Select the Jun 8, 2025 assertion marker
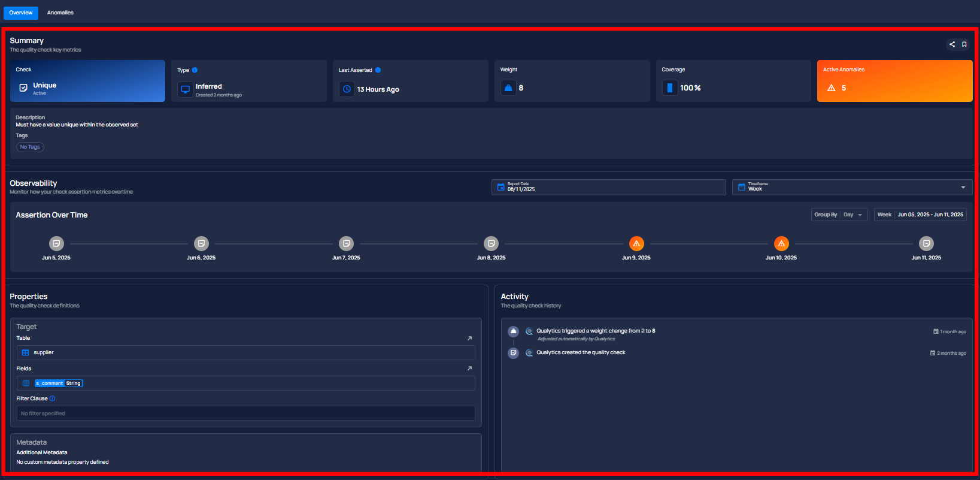 (491, 243)
